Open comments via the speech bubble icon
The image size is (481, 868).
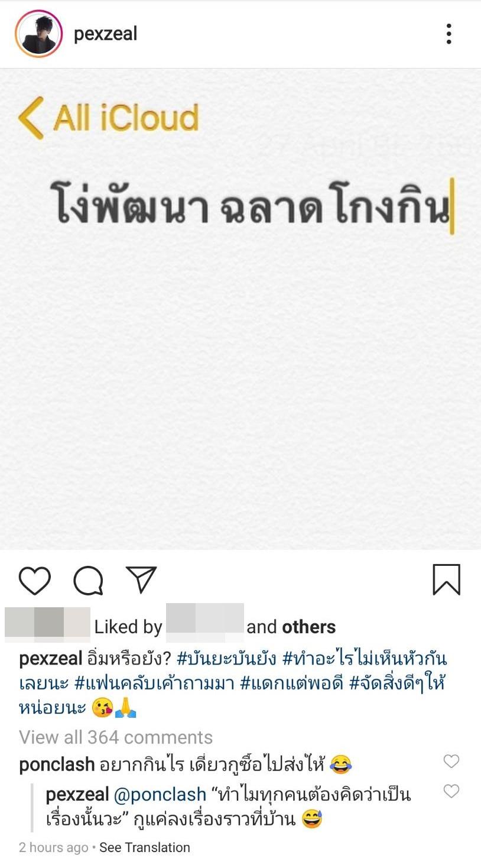(89, 580)
